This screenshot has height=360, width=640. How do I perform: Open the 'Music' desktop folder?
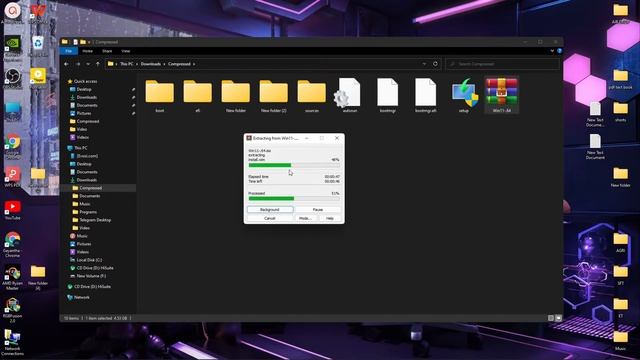point(620,338)
